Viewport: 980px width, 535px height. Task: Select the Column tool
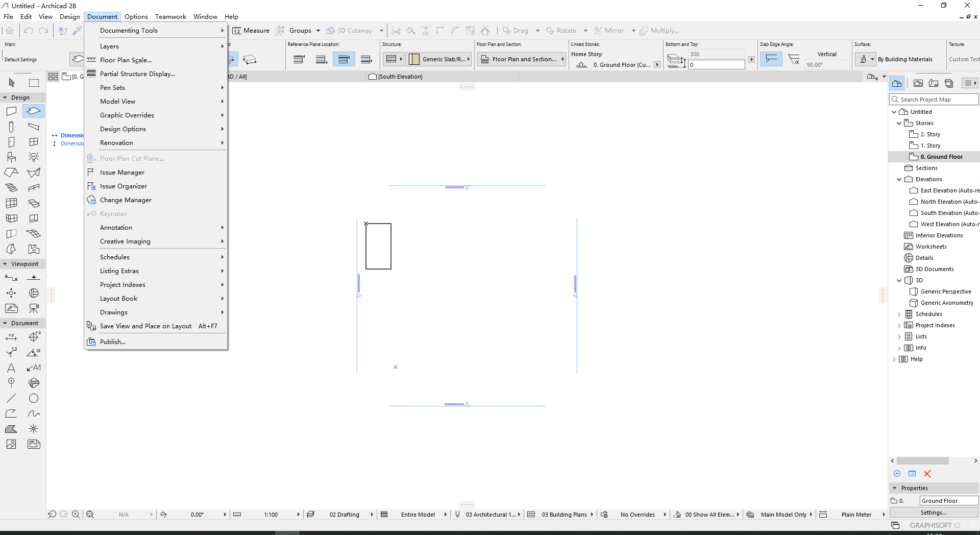11,127
